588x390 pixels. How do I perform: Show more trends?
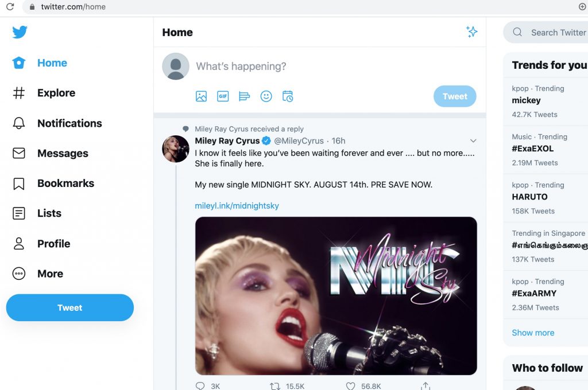click(x=533, y=333)
